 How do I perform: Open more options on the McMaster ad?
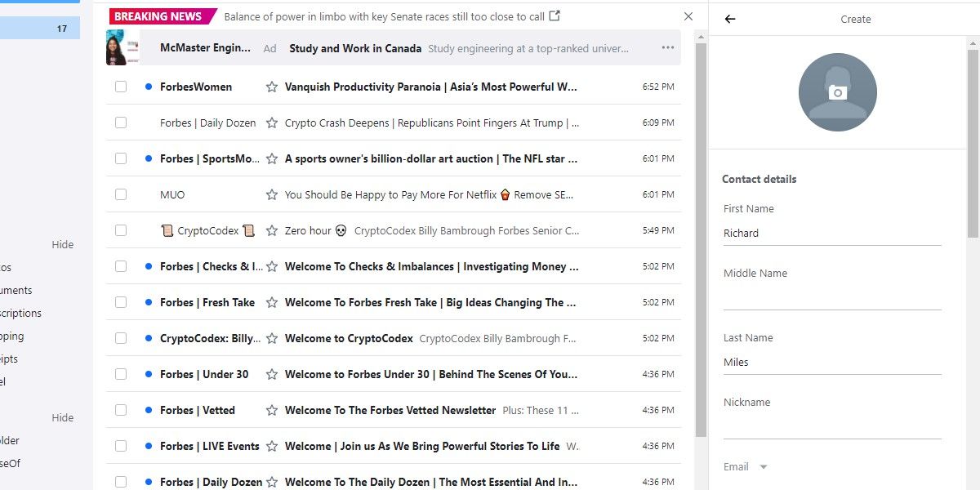pyautogui.click(x=667, y=47)
